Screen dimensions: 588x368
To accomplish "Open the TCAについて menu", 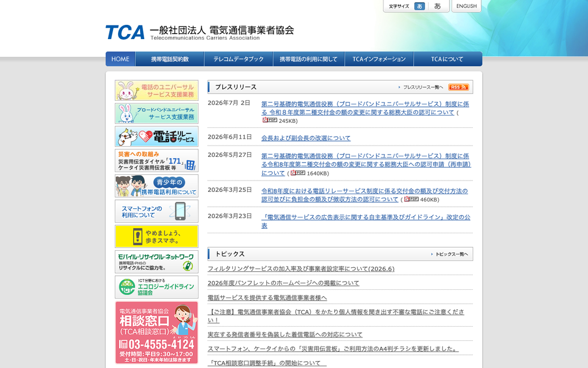I will tap(447, 59).
